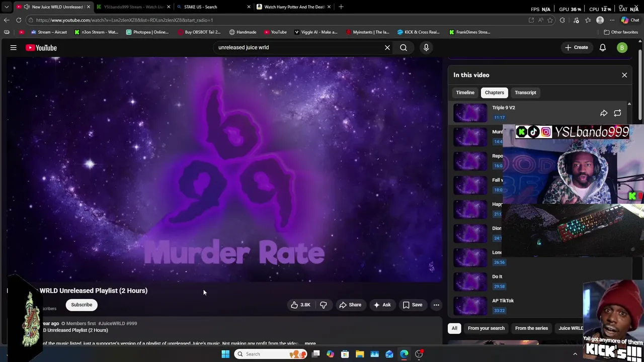The width and height of the screenshot is (644, 362).
Task: Start voice search with the microphone
Action: pyautogui.click(x=426, y=48)
